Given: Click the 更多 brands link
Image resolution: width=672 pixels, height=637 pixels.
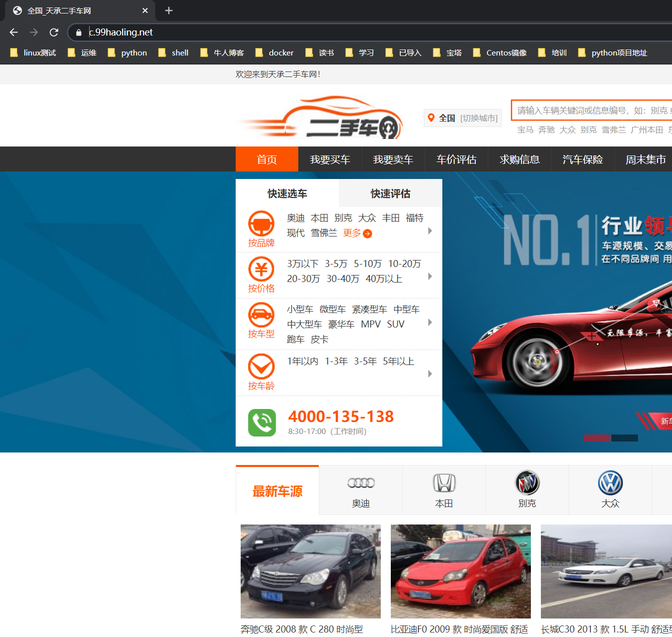Looking at the screenshot, I should coord(357,233).
